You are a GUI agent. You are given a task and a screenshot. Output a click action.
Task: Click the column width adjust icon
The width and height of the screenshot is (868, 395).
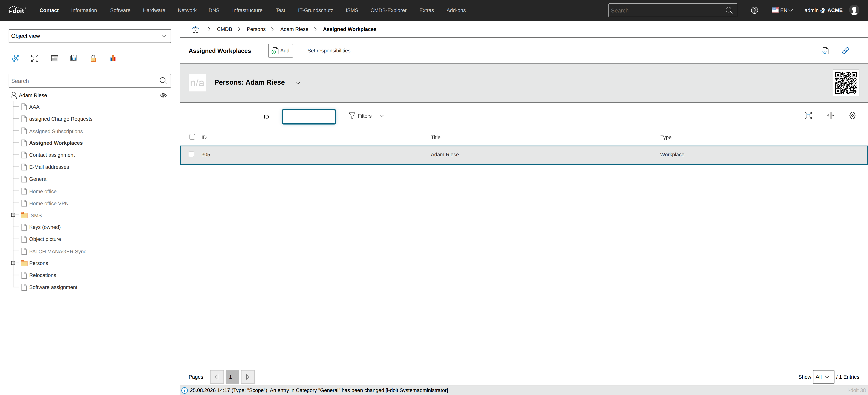831,115
